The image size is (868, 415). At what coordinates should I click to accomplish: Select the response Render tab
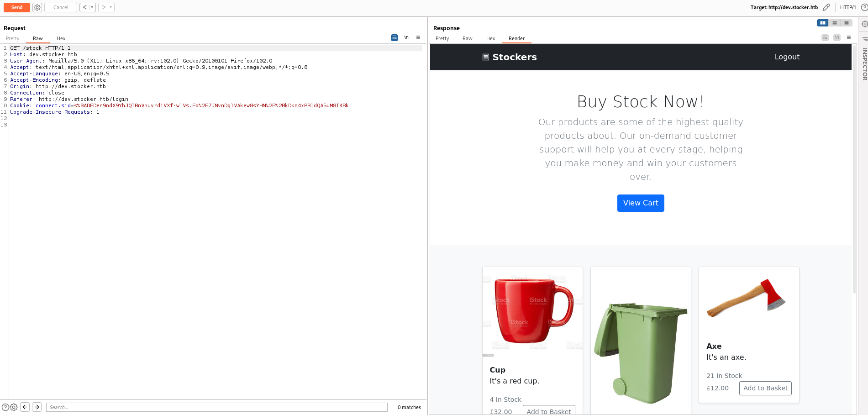[517, 38]
